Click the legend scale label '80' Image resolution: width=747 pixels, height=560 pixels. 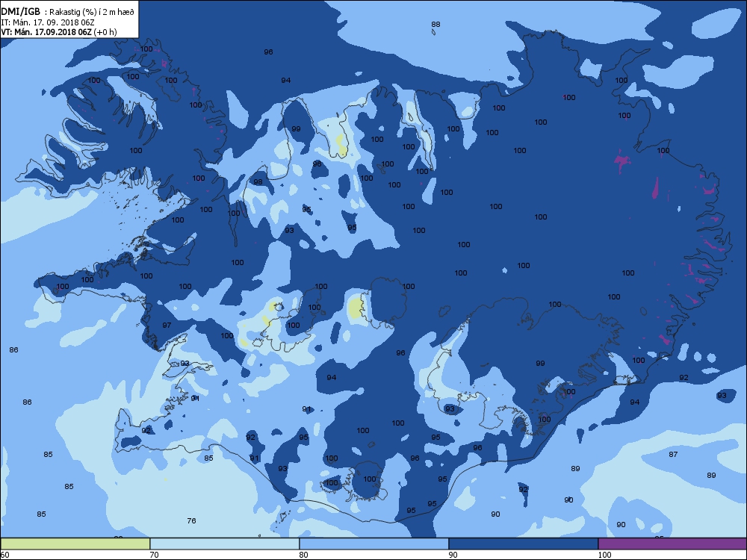303,555
